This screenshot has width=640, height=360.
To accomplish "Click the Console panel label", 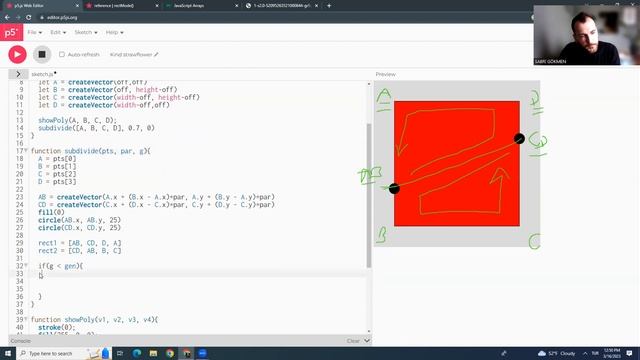I will (x=20, y=341).
